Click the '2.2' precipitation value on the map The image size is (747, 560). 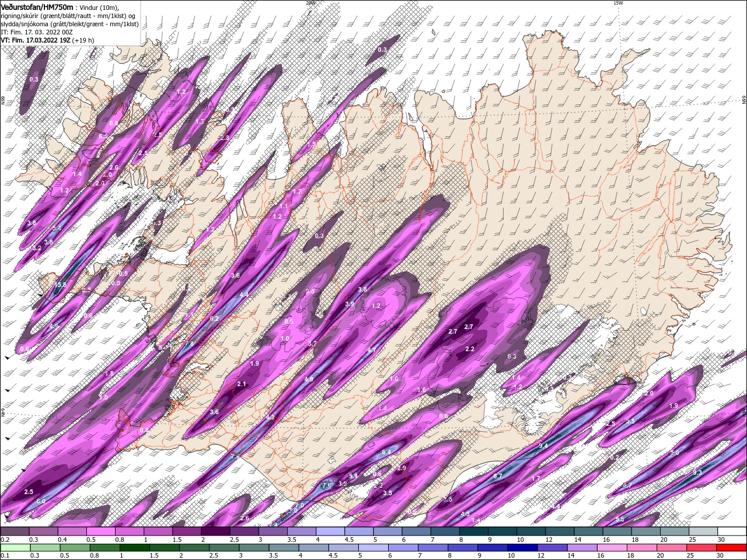tap(470, 349)
